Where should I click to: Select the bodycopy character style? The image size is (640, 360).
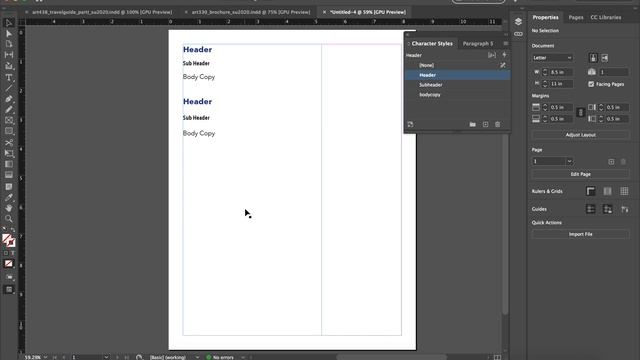[457, 95]
